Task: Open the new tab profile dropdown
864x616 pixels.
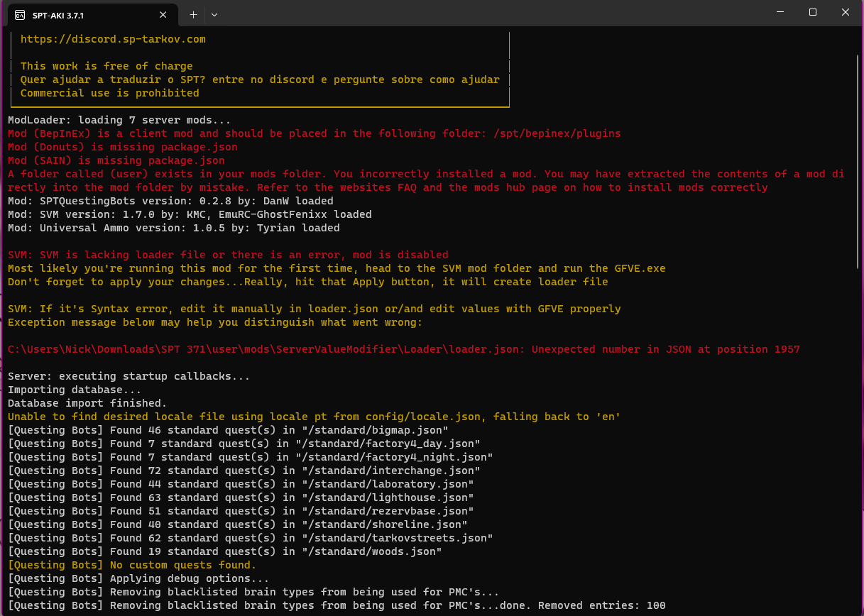Action: coord(214,14)
